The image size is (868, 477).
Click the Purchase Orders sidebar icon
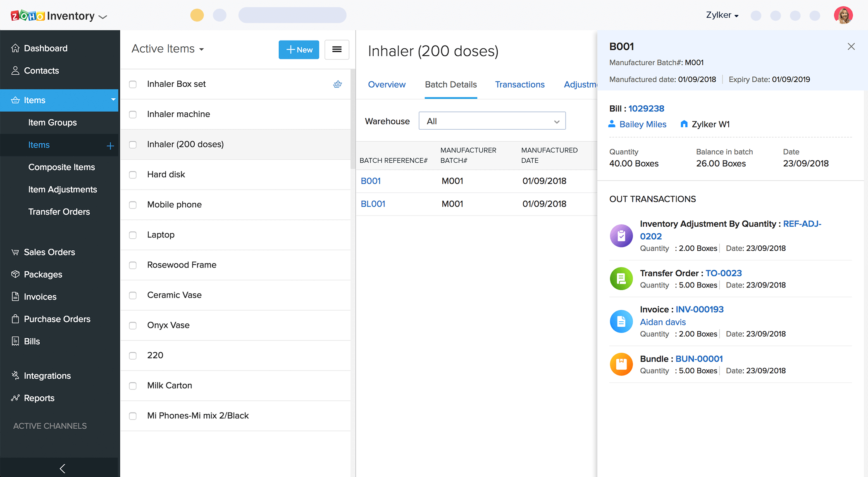pyautogui.click(x=15, y=318)
